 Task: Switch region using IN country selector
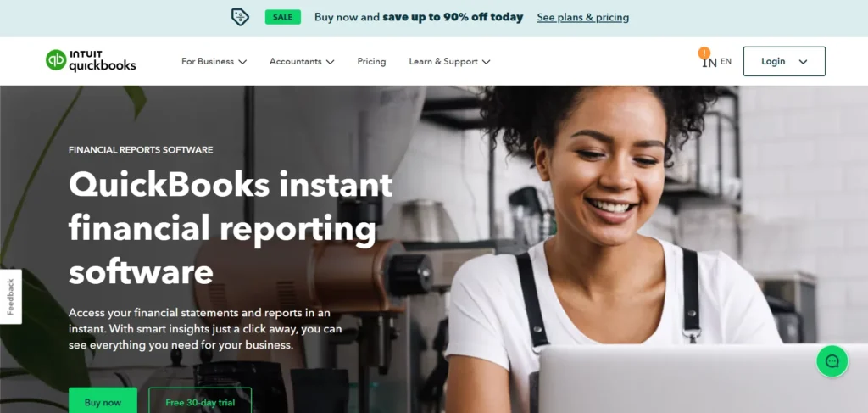click(x=709, y=63)
